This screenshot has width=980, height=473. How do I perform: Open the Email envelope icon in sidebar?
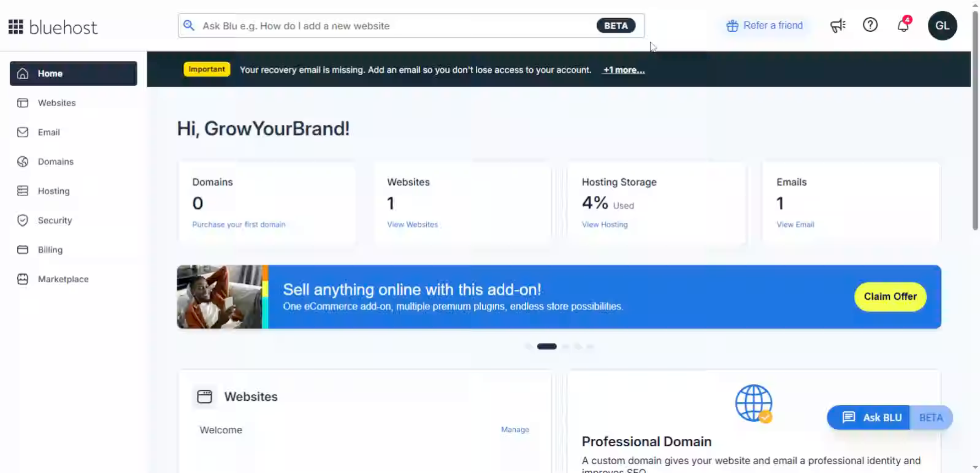pos(23,132)
